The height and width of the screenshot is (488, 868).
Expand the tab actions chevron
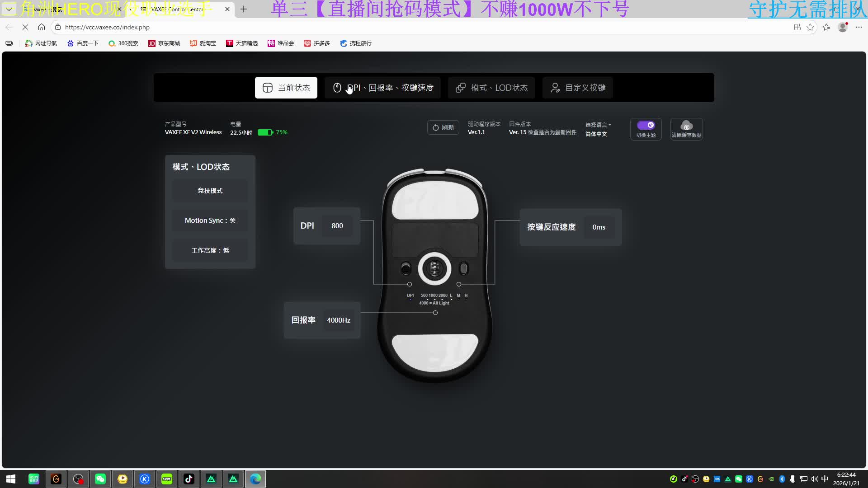(x=9, y=9)
